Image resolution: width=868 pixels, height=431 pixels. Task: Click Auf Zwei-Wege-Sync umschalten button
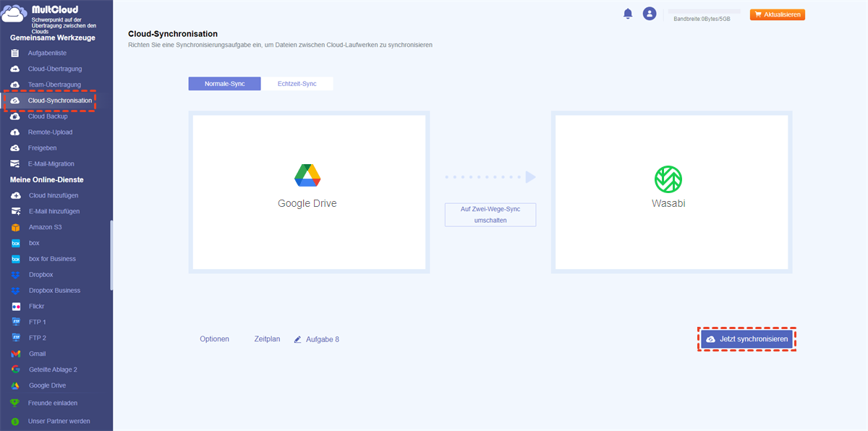[490, 215]
